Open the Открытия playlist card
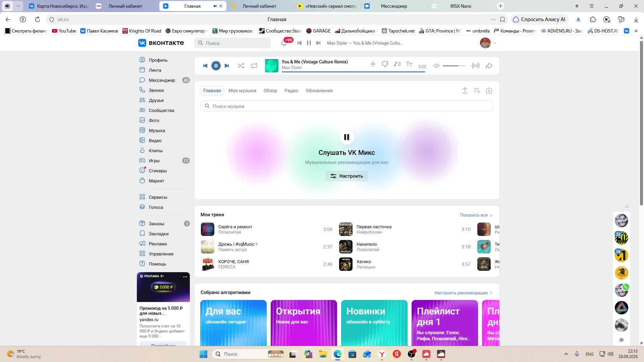 pos(304,323)
